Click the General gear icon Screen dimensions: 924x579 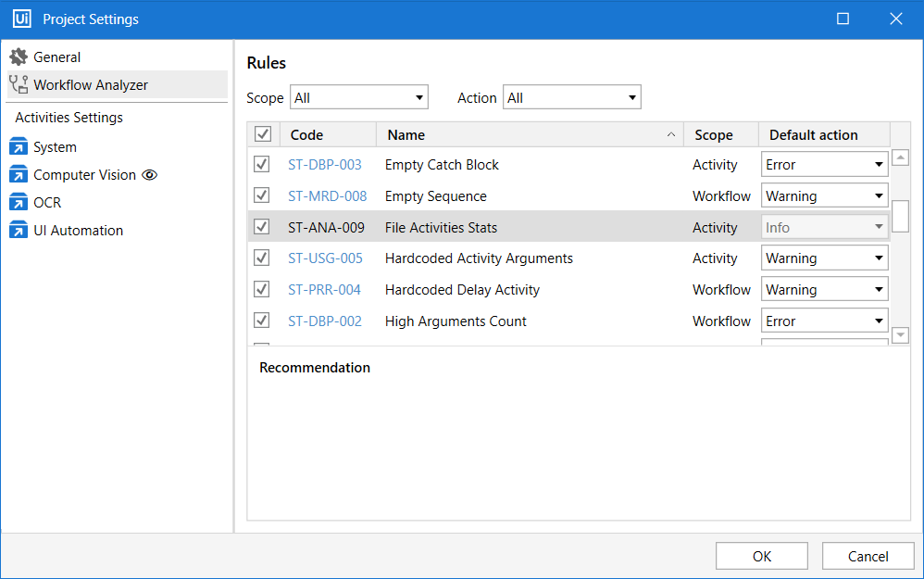[x=19, y=57]
